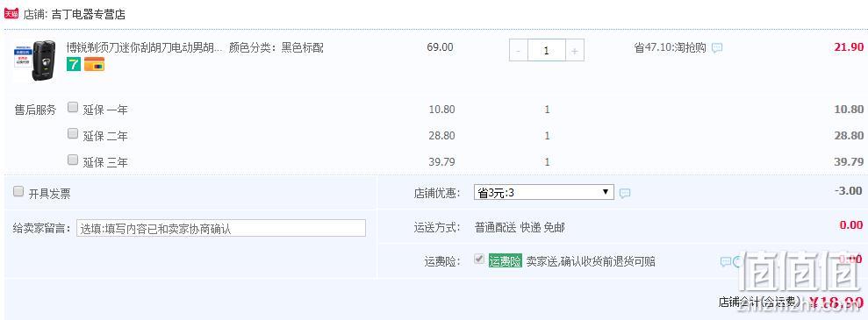
Task: Click the Tmall logo icon beside store name
Action: pyautogui.click(x=11, y=13)
